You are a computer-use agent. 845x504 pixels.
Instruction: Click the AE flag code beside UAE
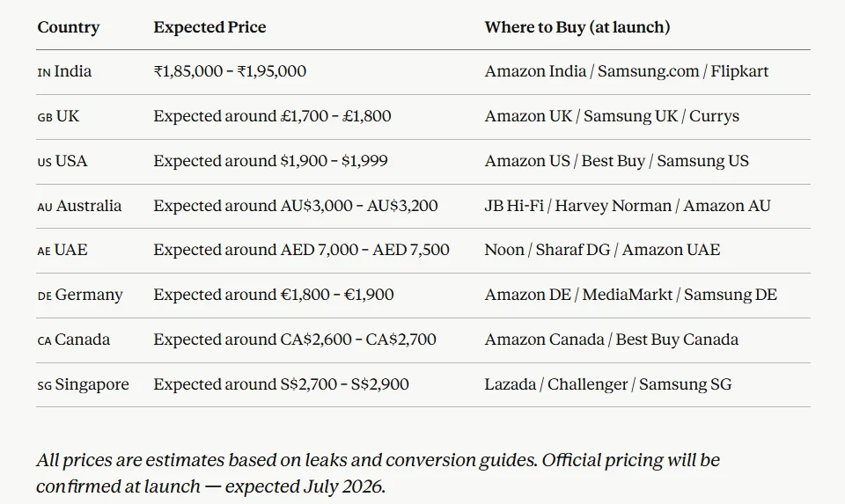pos(44,251)
